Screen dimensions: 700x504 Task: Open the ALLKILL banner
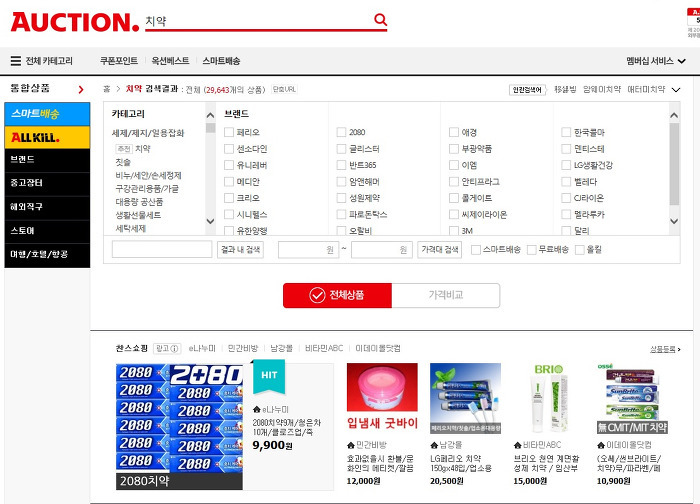[x=47, y=137]
